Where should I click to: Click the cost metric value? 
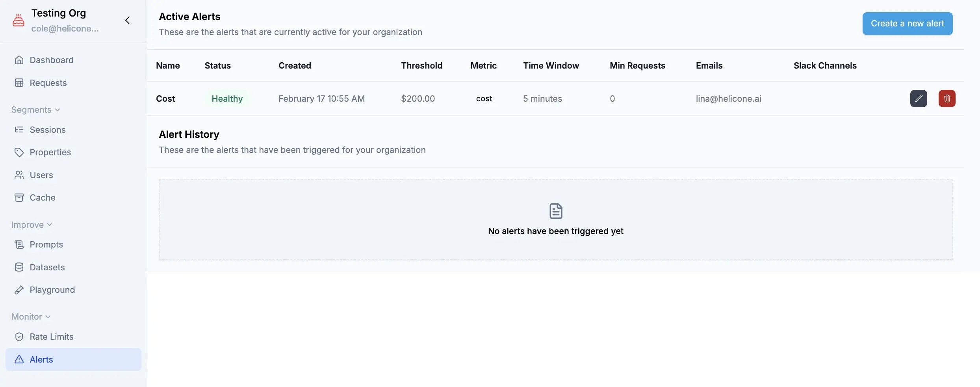tap(484, 99)
